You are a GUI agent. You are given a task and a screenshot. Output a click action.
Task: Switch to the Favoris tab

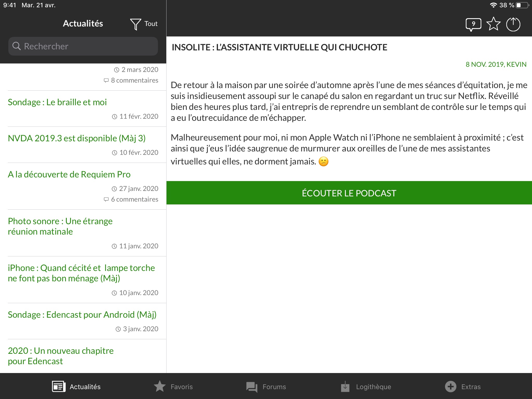173,387
